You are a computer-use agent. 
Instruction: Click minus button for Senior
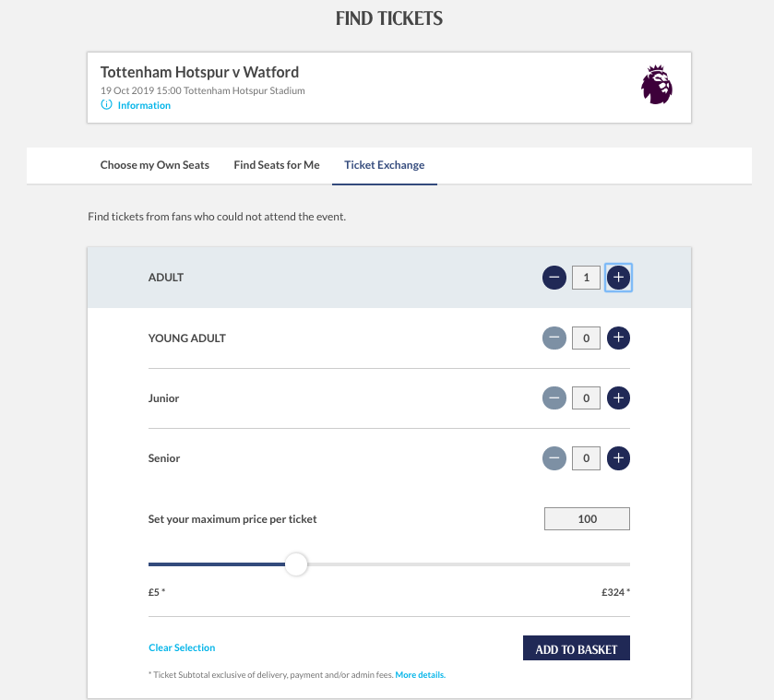[x=554, y=458]
